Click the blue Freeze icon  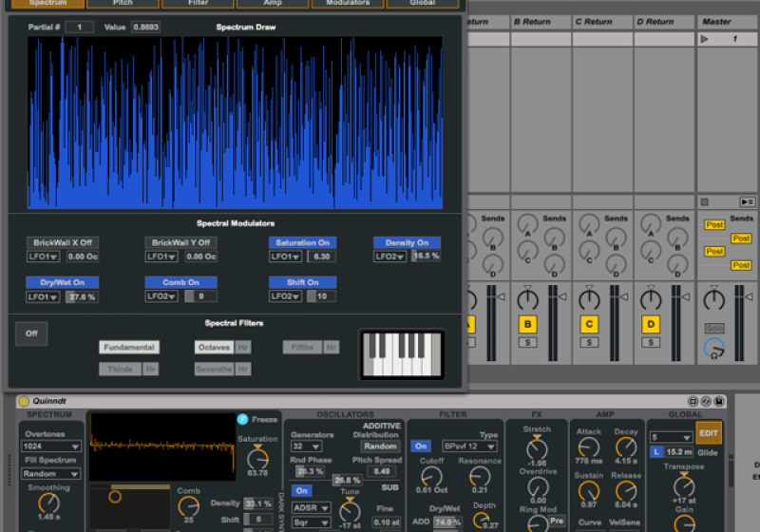click(242, 418)
